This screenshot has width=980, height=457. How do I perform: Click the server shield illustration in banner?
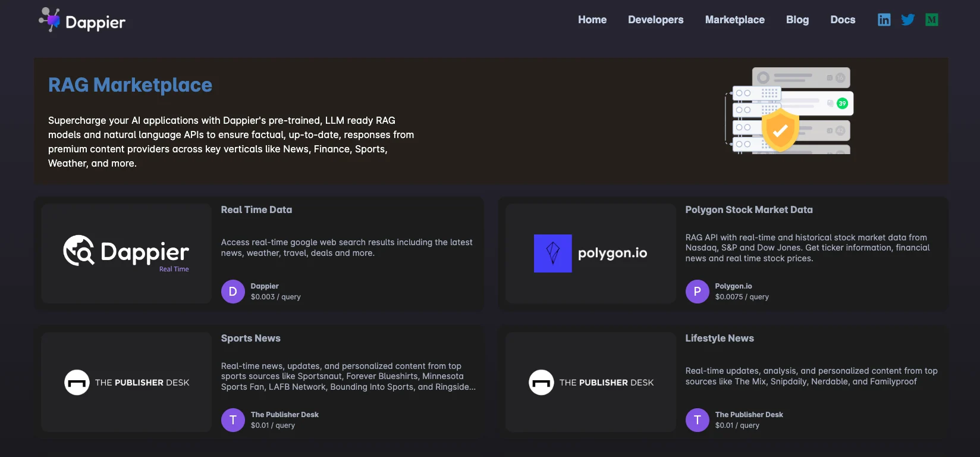pyautogui.click(x=789, y=111)
